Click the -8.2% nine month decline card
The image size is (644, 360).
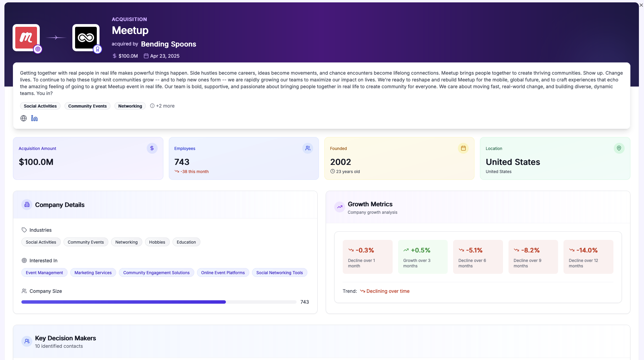(x=533, y=257)
